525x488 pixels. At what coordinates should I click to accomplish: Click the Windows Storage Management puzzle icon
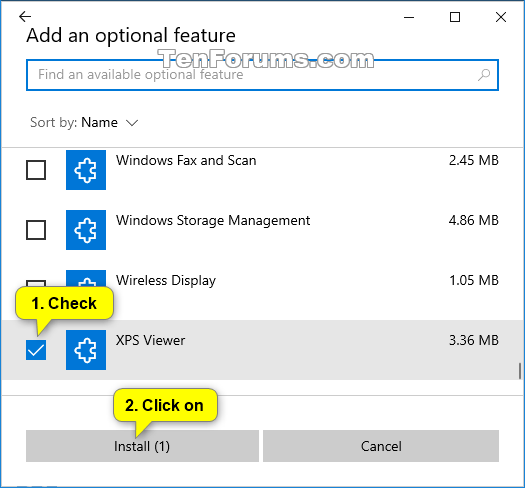[86, 230]
